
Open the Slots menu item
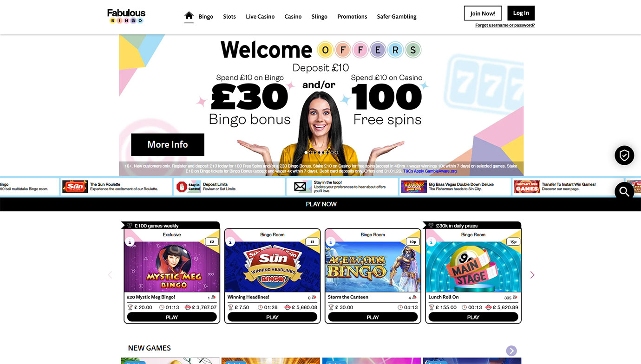pyautogui.click(x=229, y=17)
